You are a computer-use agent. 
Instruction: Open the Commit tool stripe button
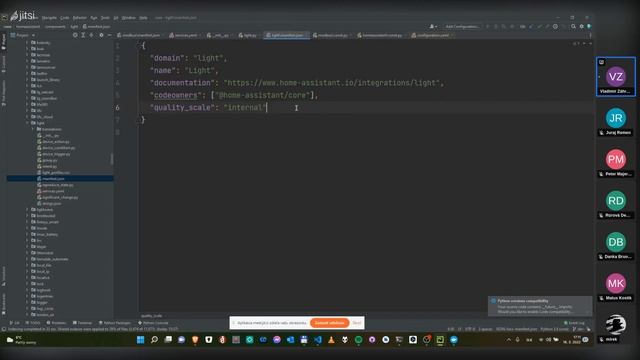coord(4,63)
